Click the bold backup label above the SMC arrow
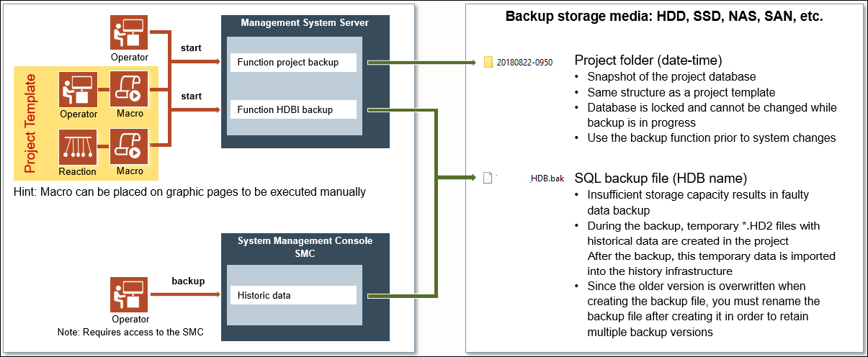The image size is (868, 357). click(187, 281)
